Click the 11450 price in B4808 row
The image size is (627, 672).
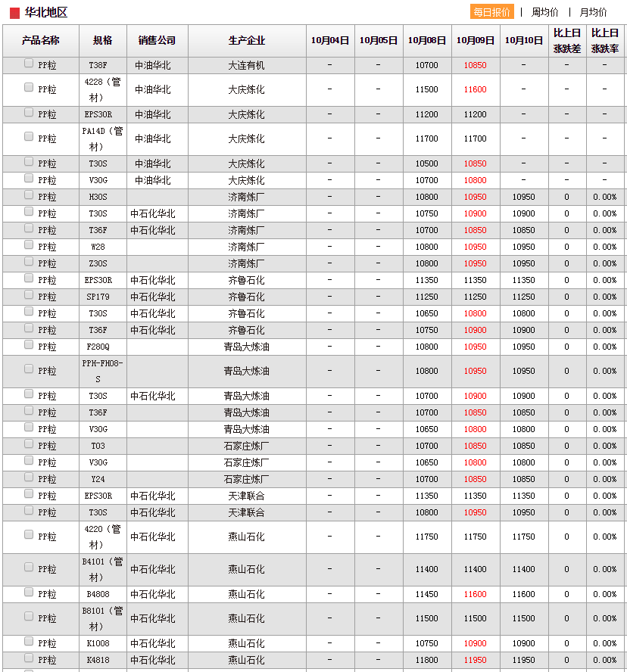pyautogui.click(x=427, y=594)
